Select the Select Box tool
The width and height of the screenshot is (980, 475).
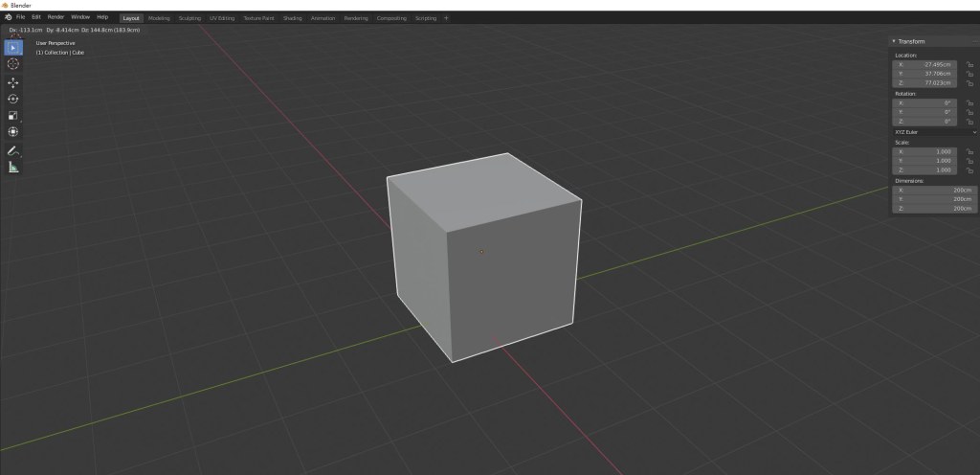13,47
